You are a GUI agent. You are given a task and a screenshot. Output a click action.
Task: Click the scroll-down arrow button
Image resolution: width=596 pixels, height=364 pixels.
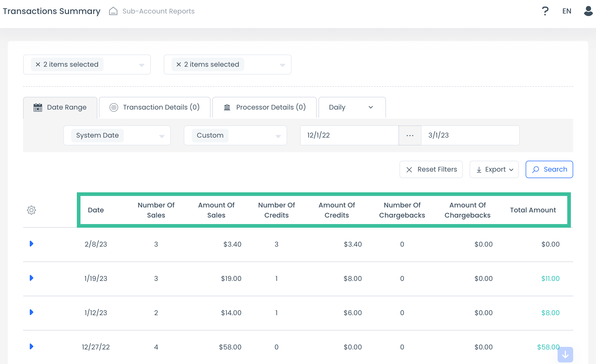click(x=565, y=354)
